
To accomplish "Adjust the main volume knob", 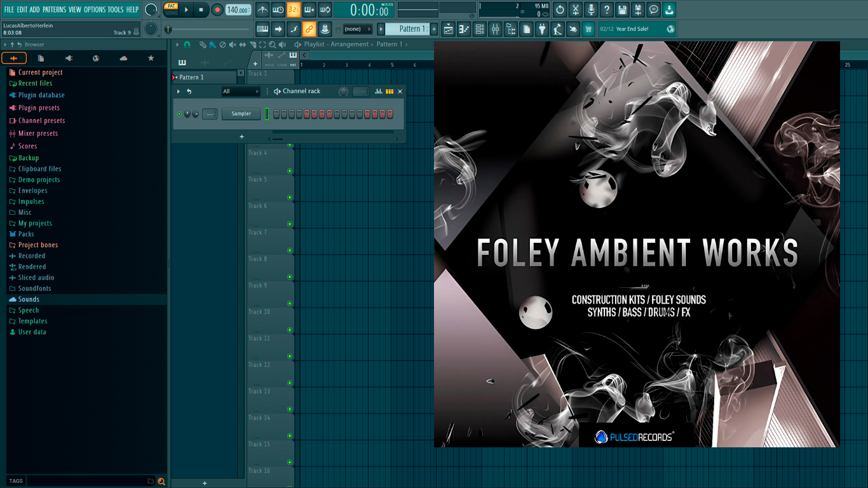I will [151, 10].
